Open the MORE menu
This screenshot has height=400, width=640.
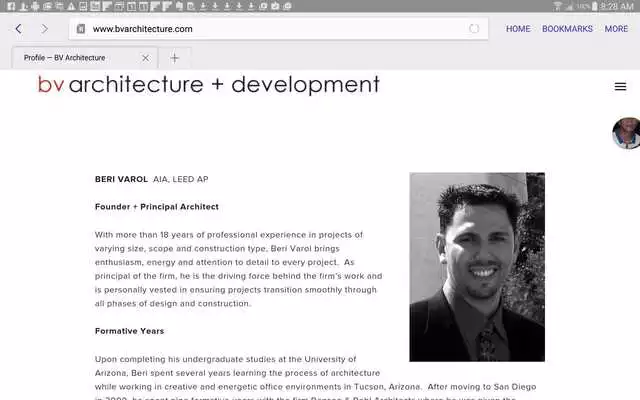pos(616,29)
